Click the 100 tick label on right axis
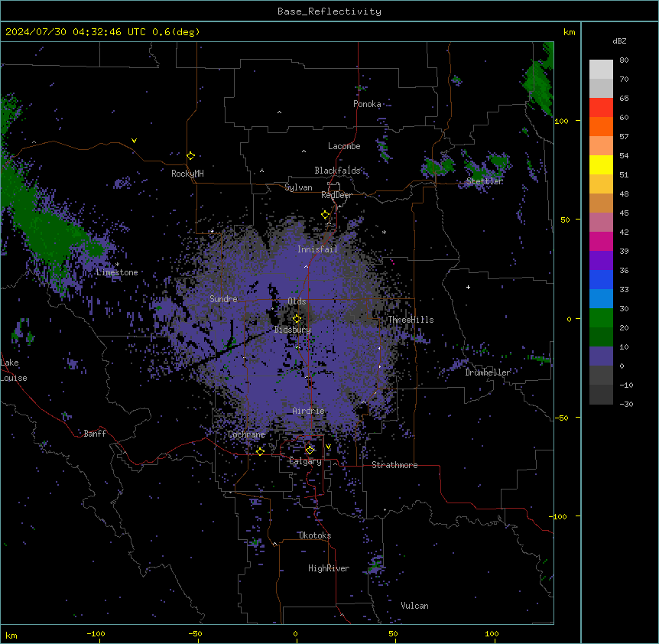The height and width of the screenshot is (644, 659). click(x=561, y=121)
